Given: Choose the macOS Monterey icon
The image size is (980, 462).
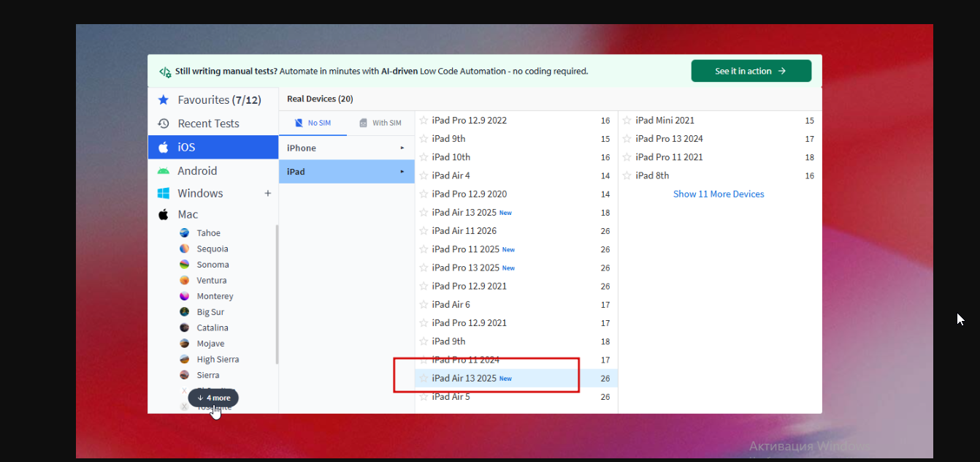Looking at the screenshot, I should point(184,296).
